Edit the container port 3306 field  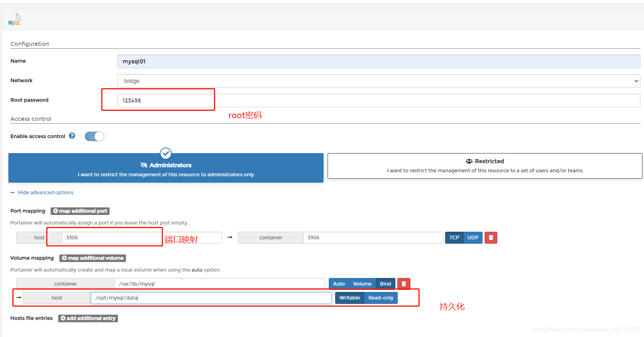tap(373, 238)
